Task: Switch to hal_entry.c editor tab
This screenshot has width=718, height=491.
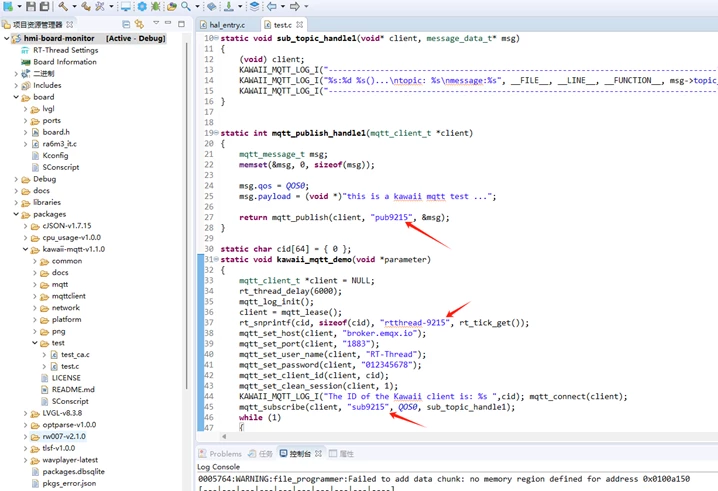Action: point(227,25)
